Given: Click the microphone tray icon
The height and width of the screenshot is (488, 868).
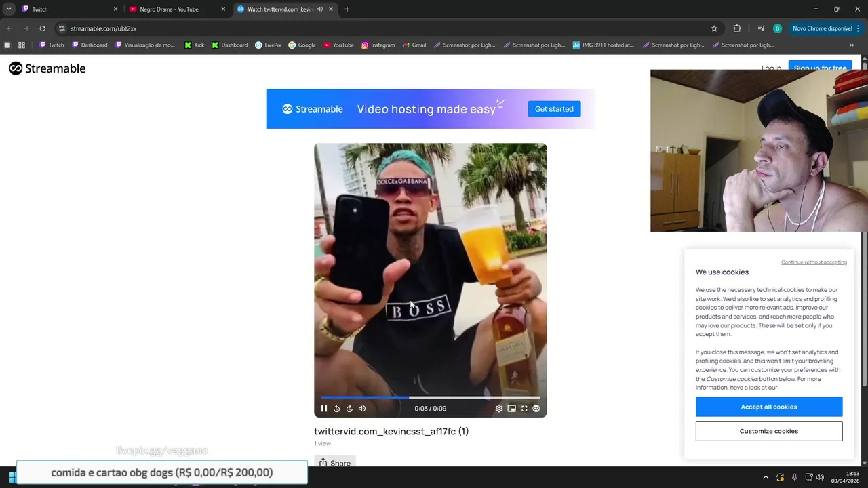Looking at the screenshot, I should (x=795, y=477).
